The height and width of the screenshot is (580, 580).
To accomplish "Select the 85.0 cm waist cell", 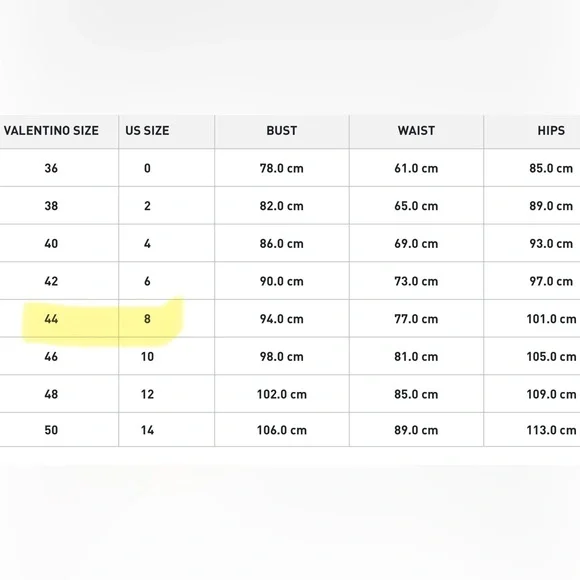I will click(416, 394).
